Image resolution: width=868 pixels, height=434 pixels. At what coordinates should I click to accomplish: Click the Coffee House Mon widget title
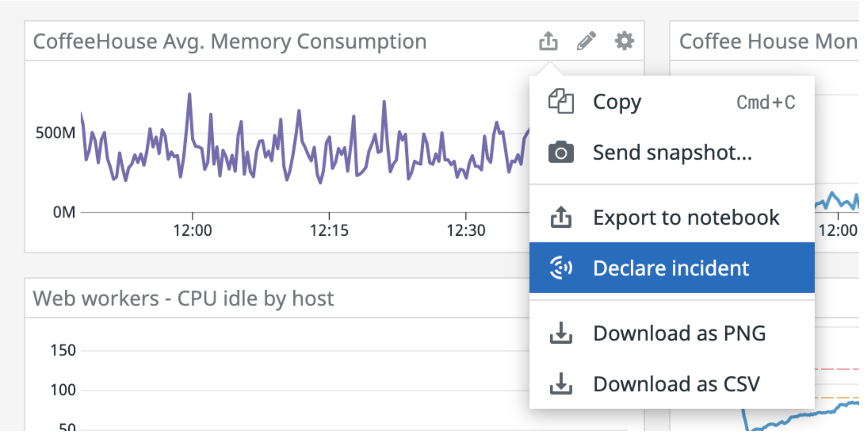coord(767,41)
